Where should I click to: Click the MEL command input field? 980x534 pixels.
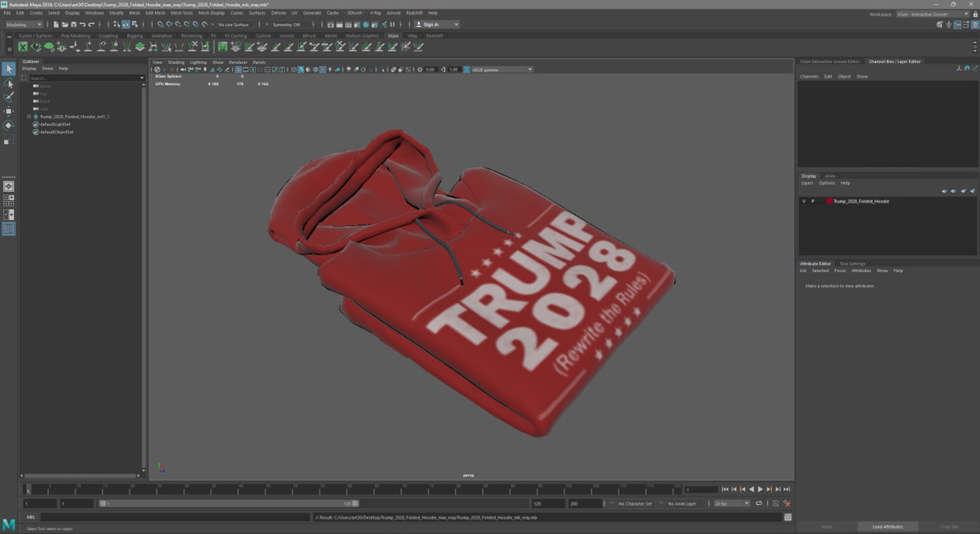click(x=175, y=518)
